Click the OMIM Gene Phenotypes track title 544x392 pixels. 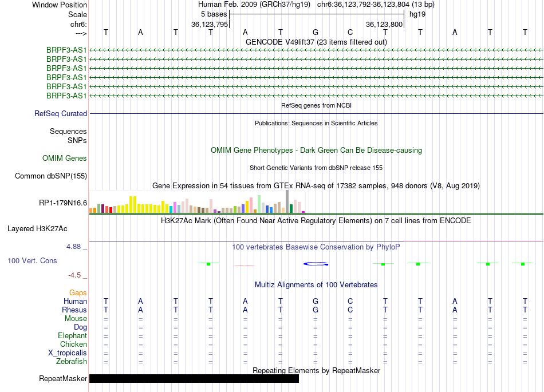point(317,150)
